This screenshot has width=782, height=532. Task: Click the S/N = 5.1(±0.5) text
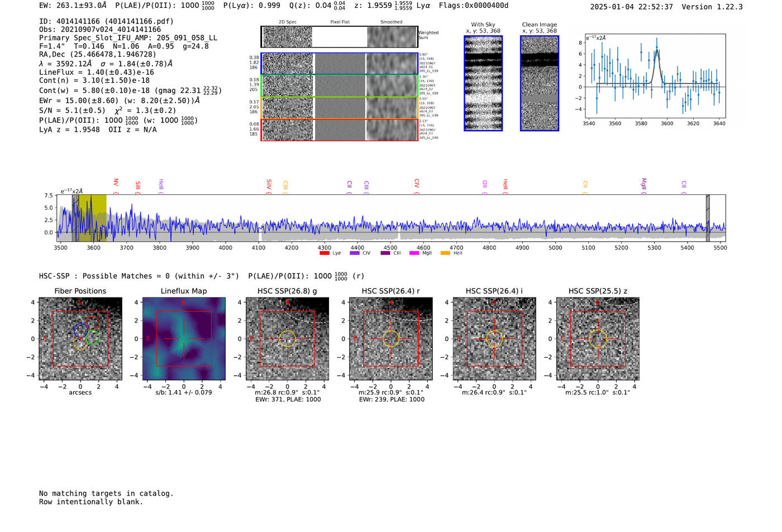tap(72, 111)
